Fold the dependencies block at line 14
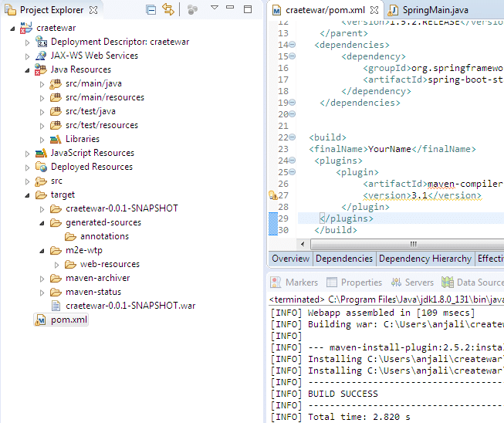Image resolution: width=504 pixels, height=423 pixels. (x=293, y=45)
